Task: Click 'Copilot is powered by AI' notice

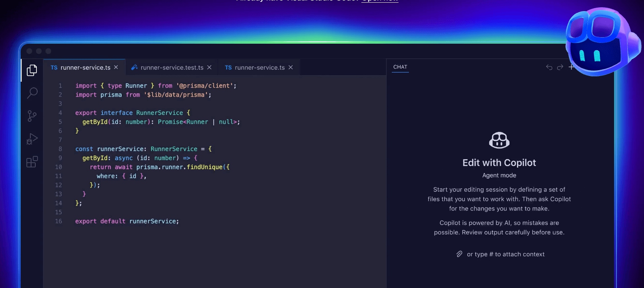Action: [x=499, y=227]
